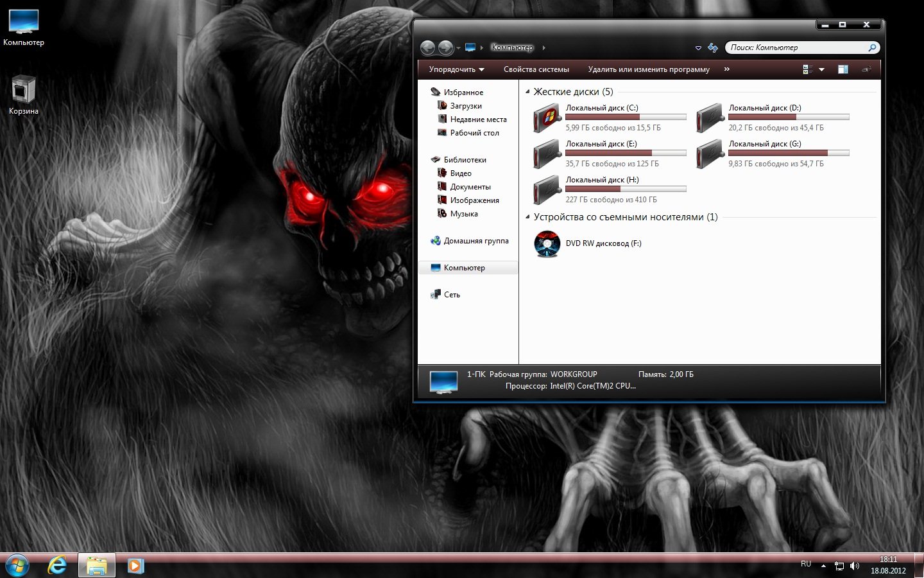Open the change view options dropdown arrow
Viewport: 924px width, 578px height.
[x=821, y=69]
